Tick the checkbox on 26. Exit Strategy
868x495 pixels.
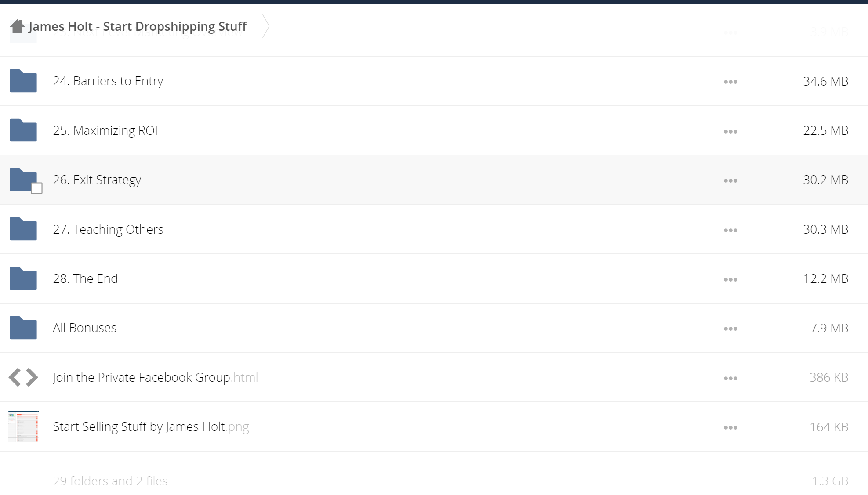37,188
